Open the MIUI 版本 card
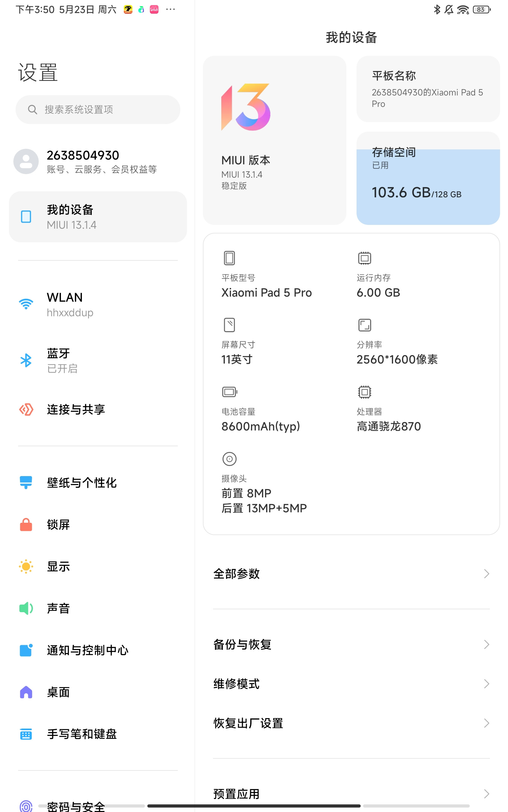 coord(275,140)
